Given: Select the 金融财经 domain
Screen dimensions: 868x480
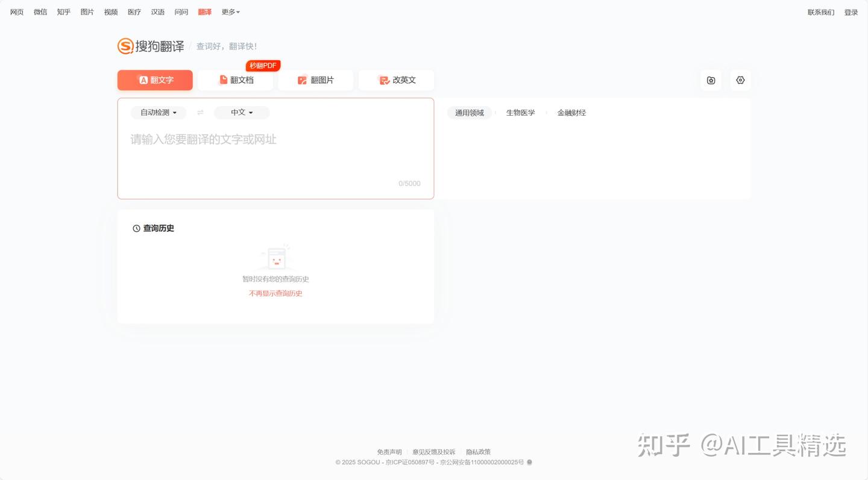Looking at the screenshot, I should pos(571,113).
